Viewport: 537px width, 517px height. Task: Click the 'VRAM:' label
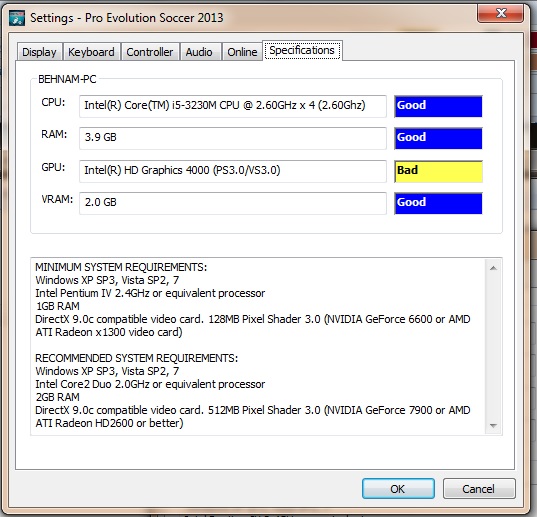[57, 199]
